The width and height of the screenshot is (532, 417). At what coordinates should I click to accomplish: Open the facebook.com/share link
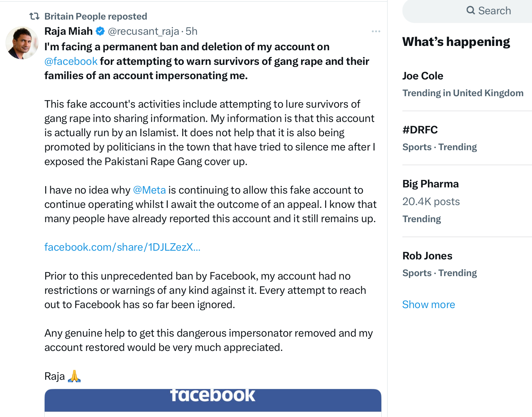[122, 247]
